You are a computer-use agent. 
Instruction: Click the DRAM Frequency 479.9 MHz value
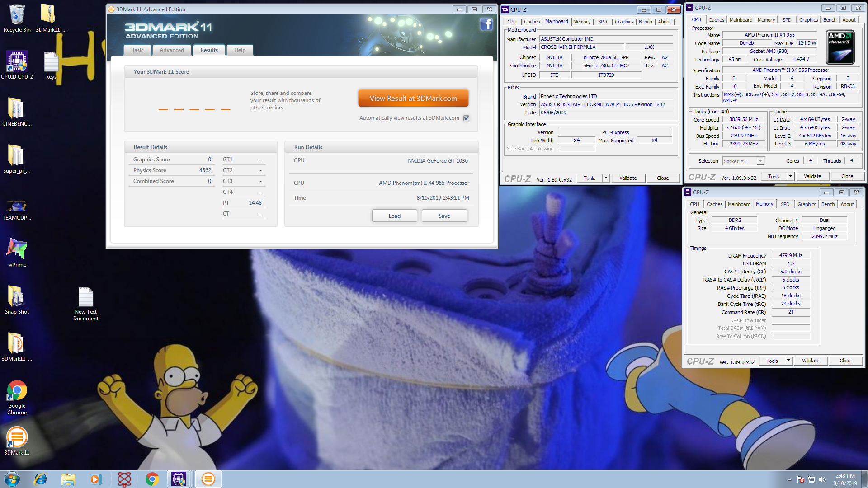(790, 256)
